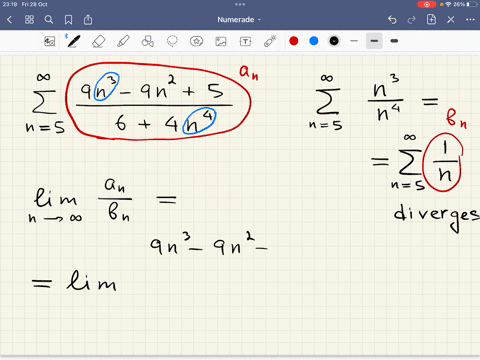The width and height of the screenshot is (480, 360).
Task: Select the Lasso tool
Action: [172, 41]
